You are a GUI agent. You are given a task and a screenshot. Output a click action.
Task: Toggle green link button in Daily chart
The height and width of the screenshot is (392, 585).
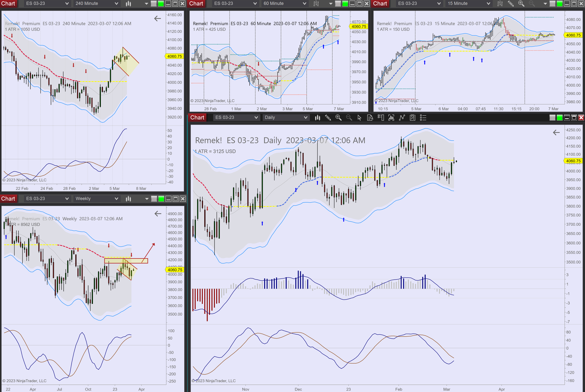559,117
